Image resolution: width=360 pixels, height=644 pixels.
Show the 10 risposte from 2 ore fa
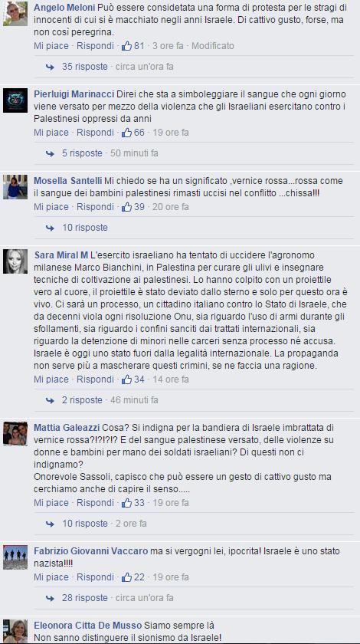(85, 524)
